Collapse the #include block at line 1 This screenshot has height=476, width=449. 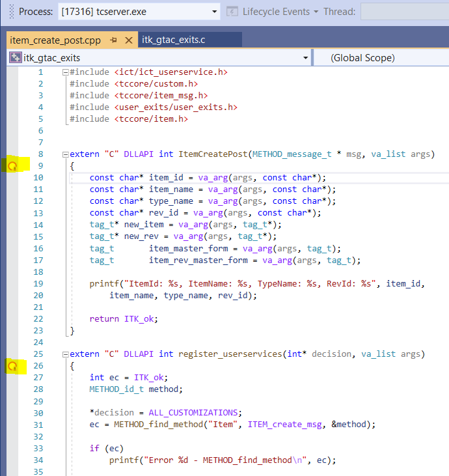click(64, 72)
